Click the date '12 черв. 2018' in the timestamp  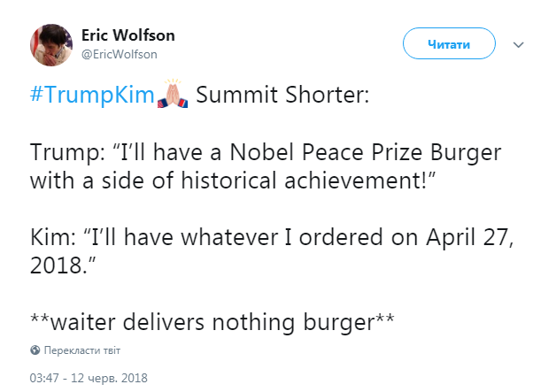pos(109,378)
